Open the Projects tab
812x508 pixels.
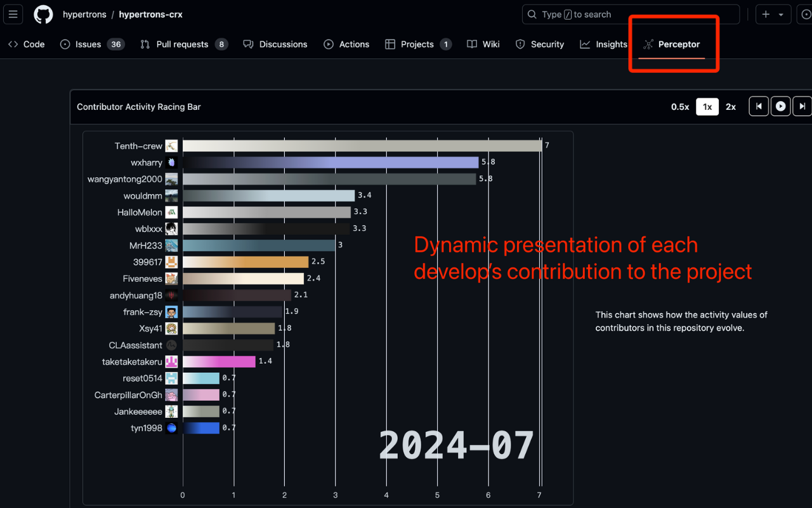tap(419, 44)
